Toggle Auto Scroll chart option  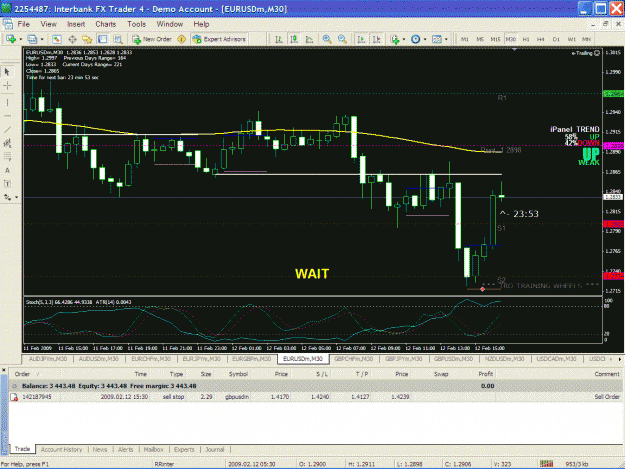(362, 39)
